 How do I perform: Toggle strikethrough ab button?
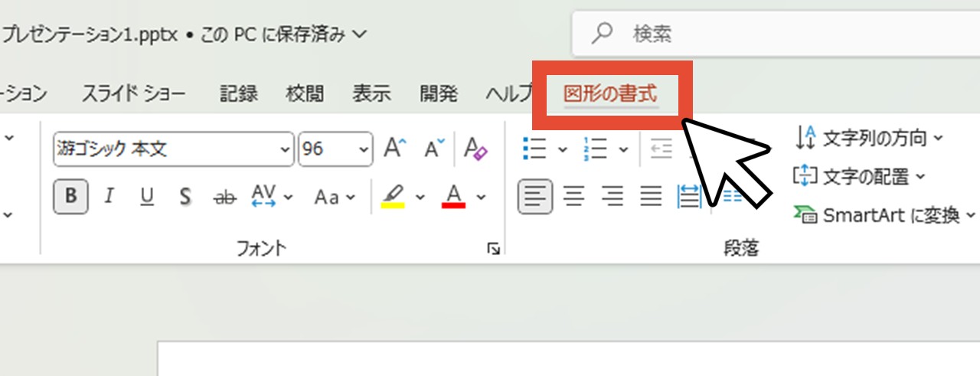(224, 197)
